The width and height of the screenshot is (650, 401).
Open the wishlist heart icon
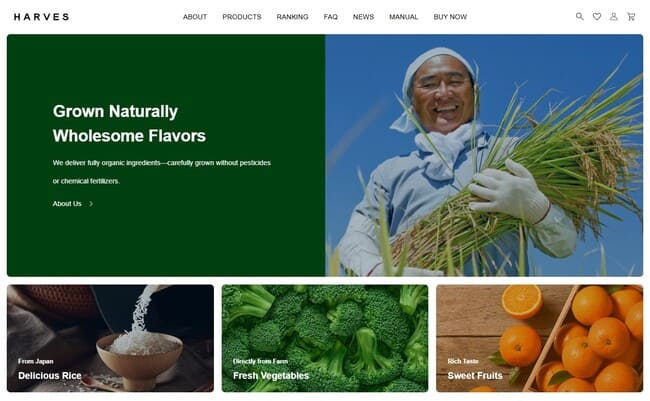pyautogui.click(x=597, y=17)
